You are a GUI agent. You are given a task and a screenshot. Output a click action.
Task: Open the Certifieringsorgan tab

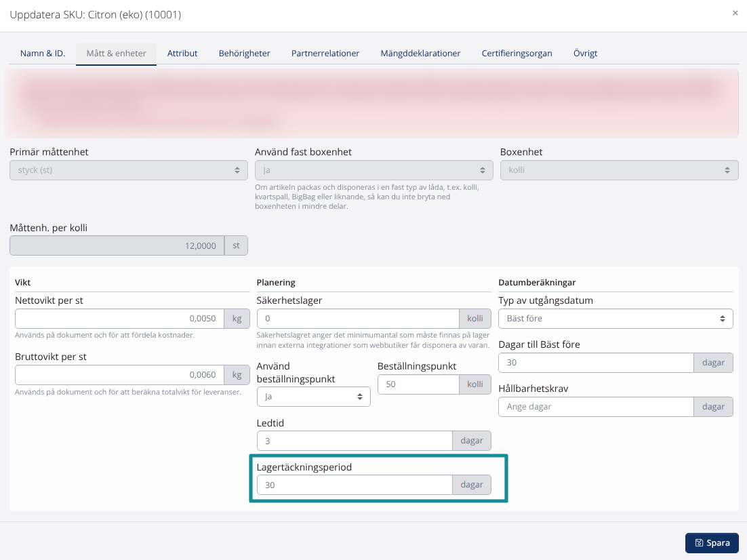(517, 52)
